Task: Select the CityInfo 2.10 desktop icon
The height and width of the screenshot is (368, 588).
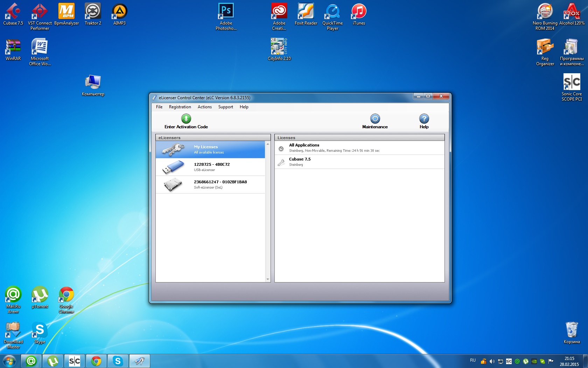Action: pos(279,50)
